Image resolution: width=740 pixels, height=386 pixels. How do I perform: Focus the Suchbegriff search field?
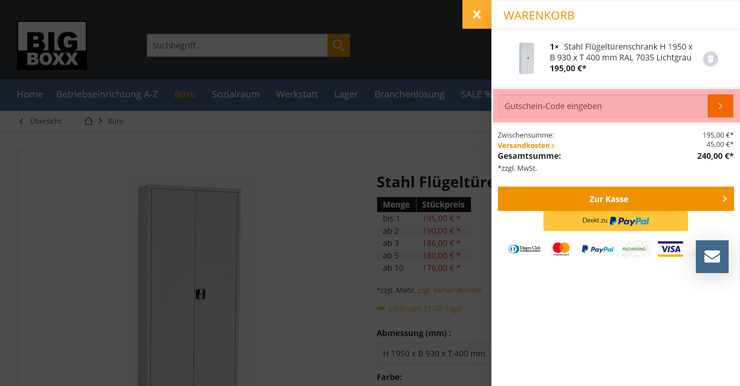click(x=237, y=45)
